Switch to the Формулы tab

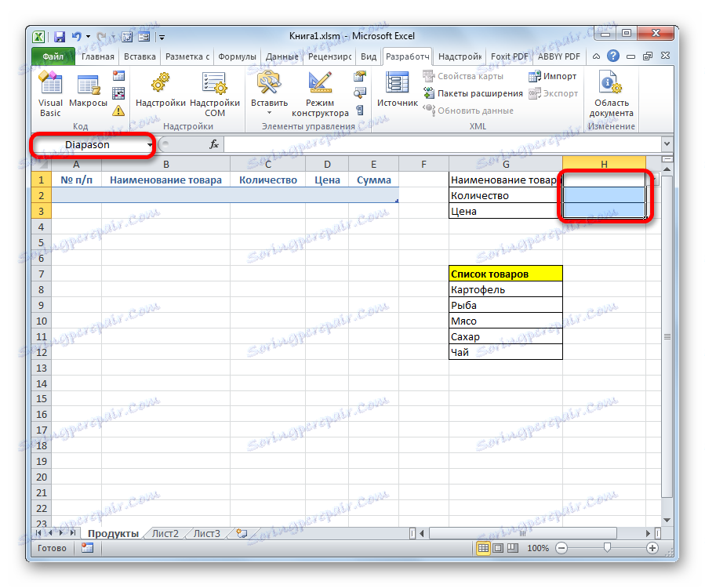click(x=237, y=56)
